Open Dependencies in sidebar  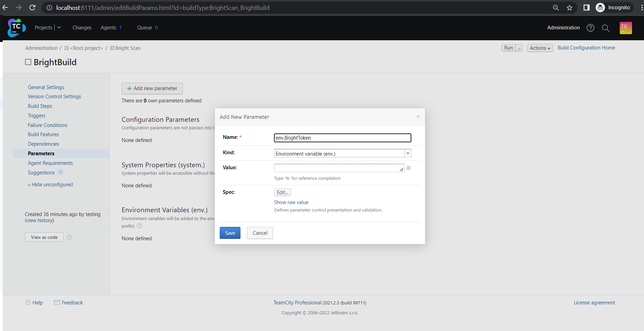(43, 144)
